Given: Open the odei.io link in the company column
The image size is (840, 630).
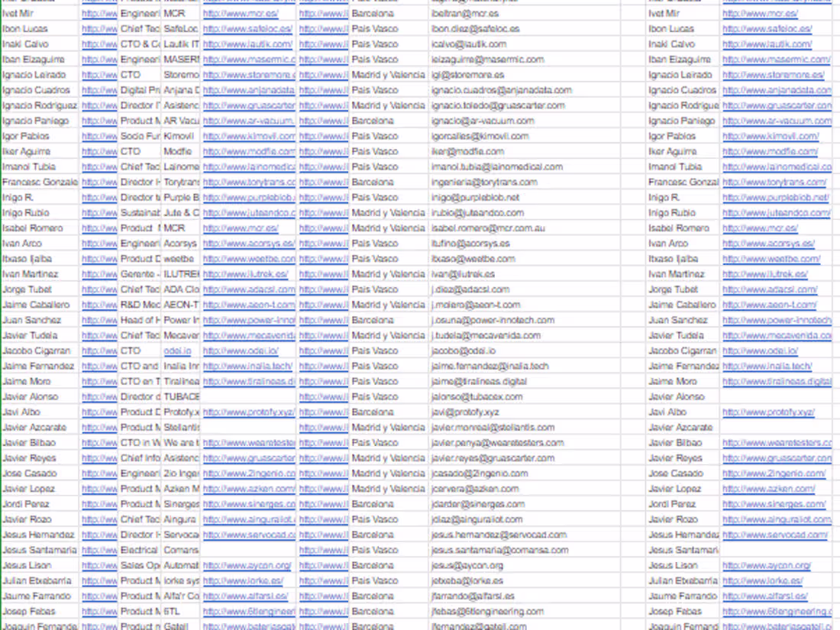Looking at the screenshot, I should pyautogui.click(x=177, y=351).
